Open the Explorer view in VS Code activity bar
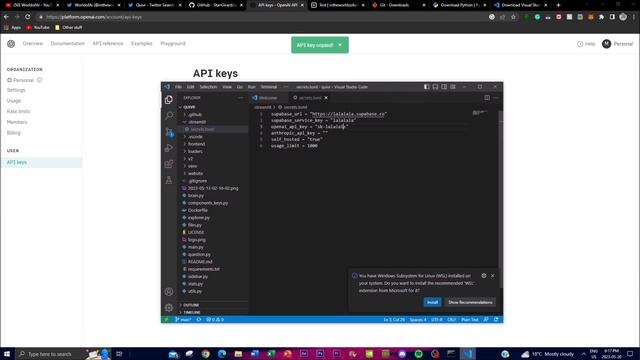 coord(169,100)
